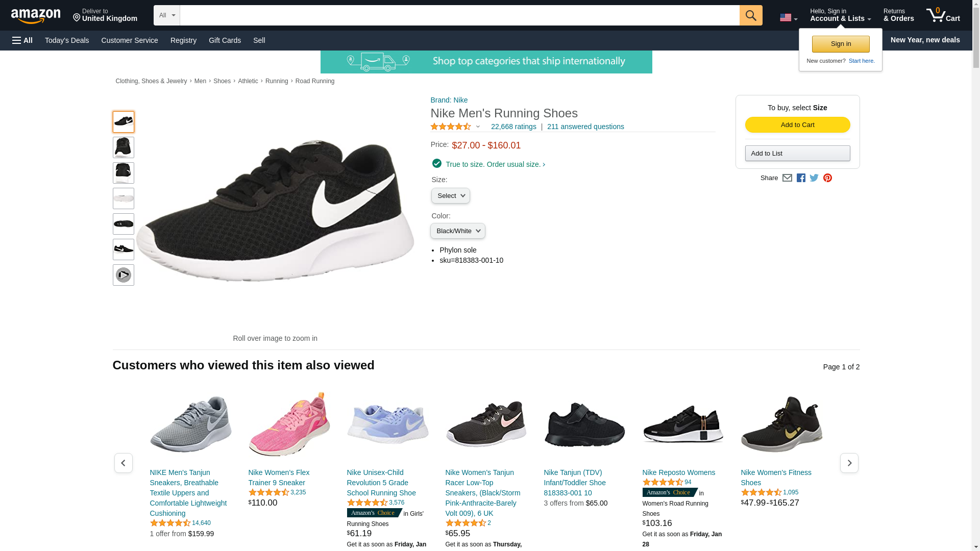
Task: Play the product video thumbnail
Action: coord(123,275)
